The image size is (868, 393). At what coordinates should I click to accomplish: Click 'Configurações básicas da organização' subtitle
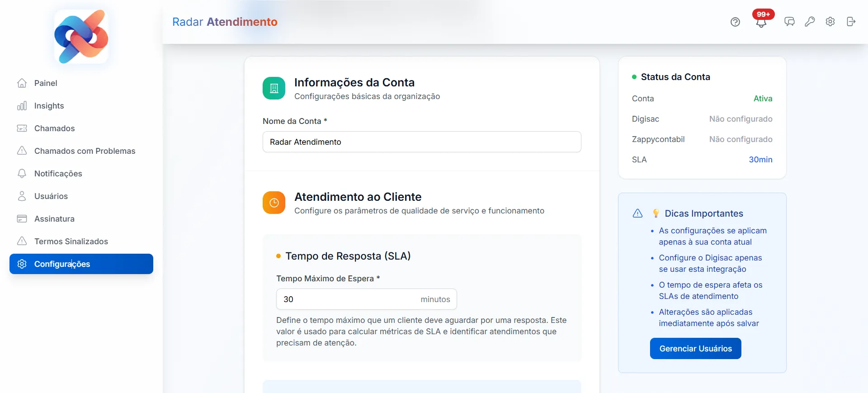click(x=367, y=96)
